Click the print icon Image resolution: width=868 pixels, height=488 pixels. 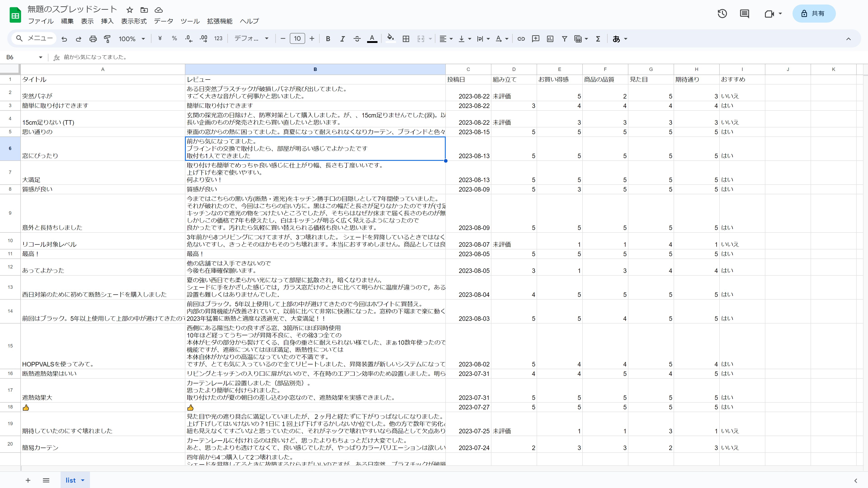(93, 39)
